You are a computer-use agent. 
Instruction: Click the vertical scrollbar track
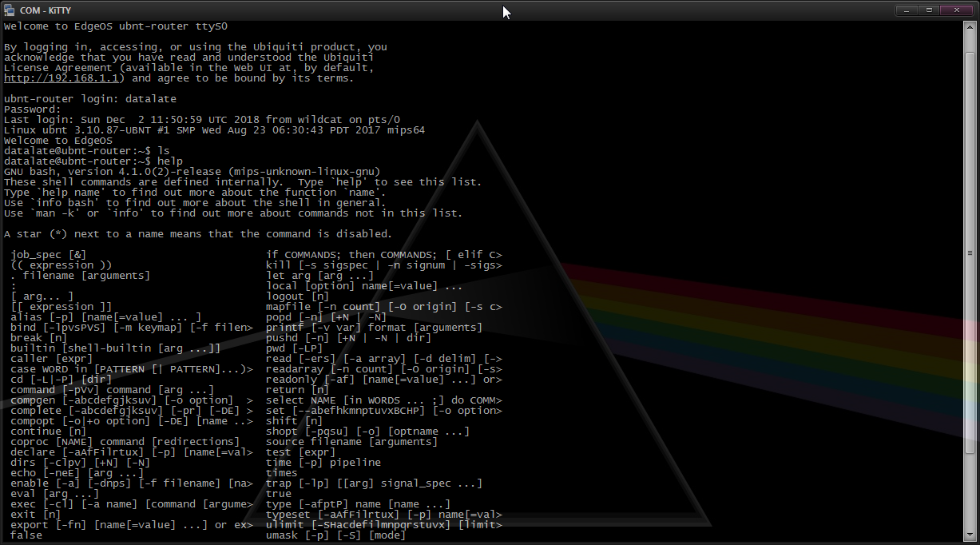pos(969,280)
